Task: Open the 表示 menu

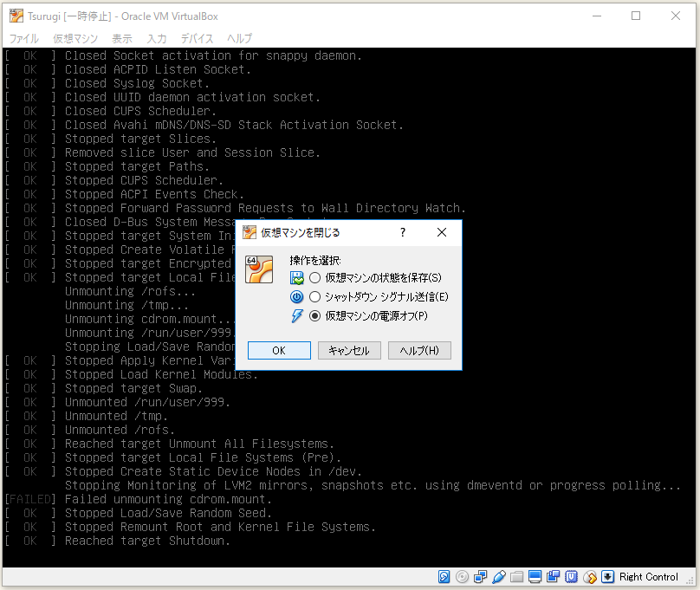Action: [x=122, y=38]
